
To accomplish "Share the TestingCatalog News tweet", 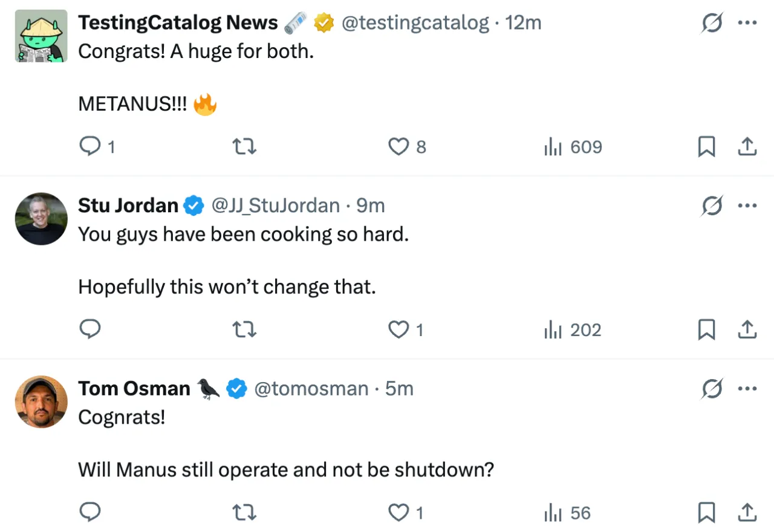I will click(747, 147).
